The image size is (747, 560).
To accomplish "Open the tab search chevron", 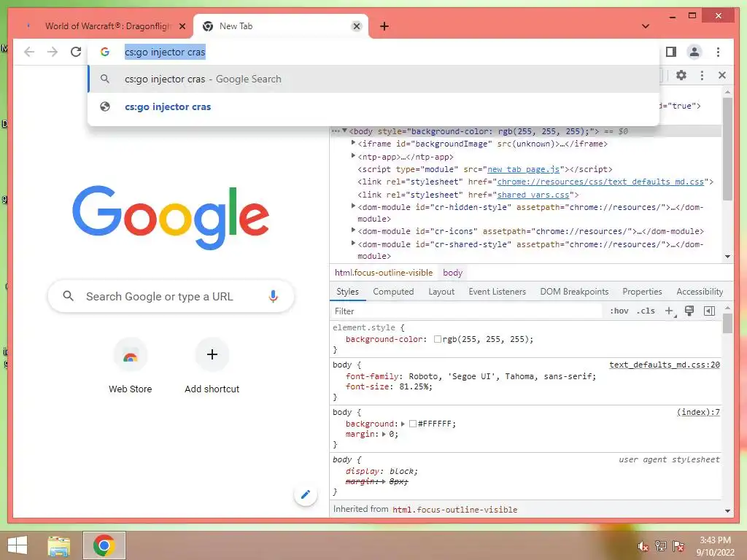I will coord(646,26).
